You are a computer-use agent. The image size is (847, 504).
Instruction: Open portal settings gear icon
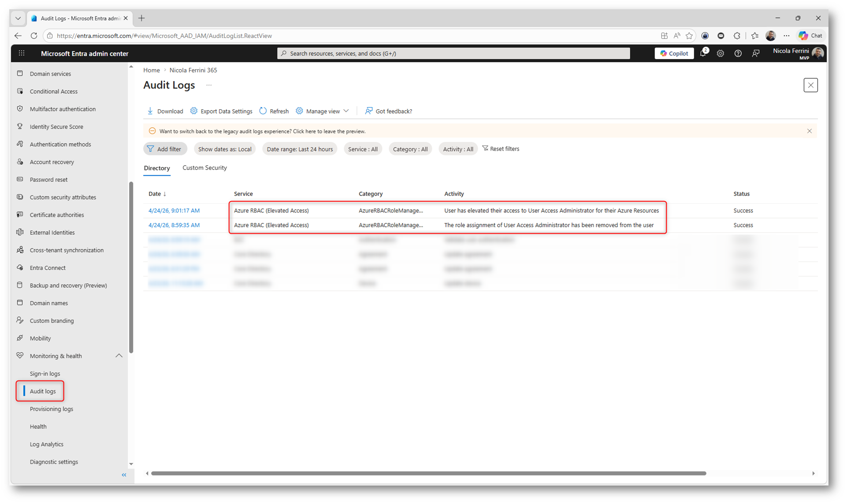coord(720,53)
